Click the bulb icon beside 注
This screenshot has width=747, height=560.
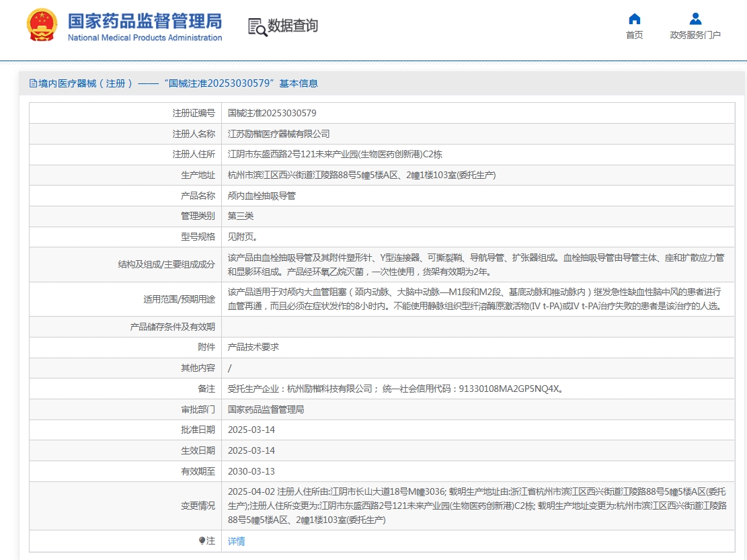[202, 541]
